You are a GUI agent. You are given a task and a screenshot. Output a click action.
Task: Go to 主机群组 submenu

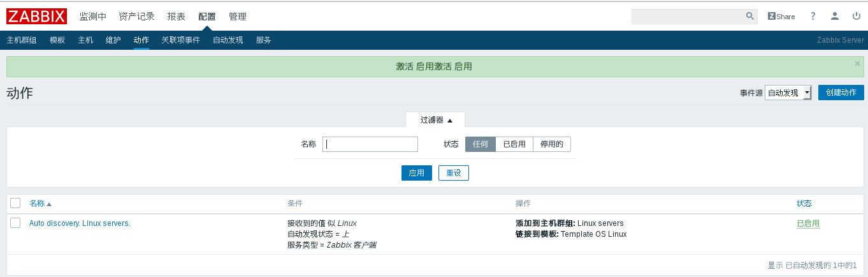click(x=22, y=40)
